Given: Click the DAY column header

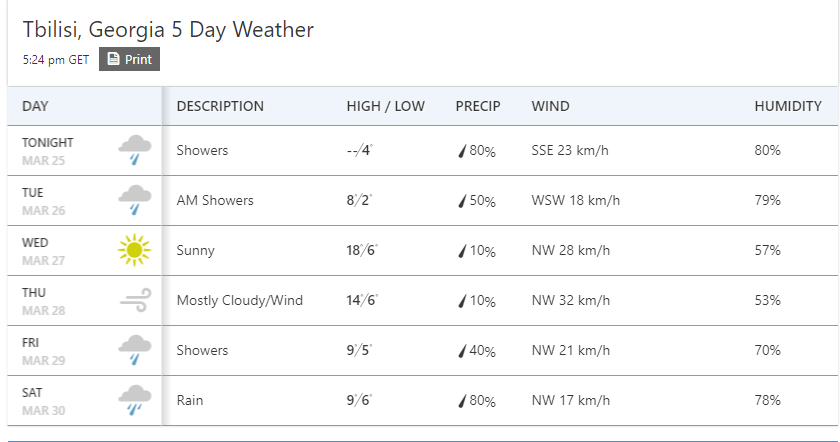Looking at the screenshot, I should (36, 106).
